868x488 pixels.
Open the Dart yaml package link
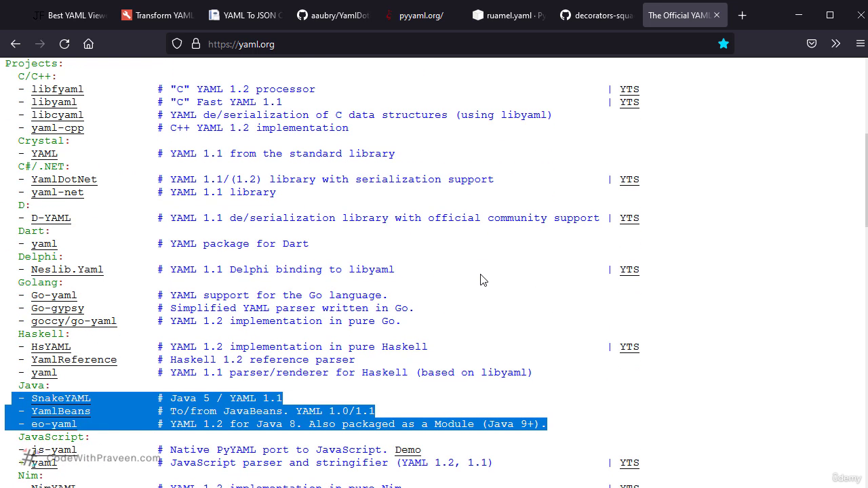[44, 244]
